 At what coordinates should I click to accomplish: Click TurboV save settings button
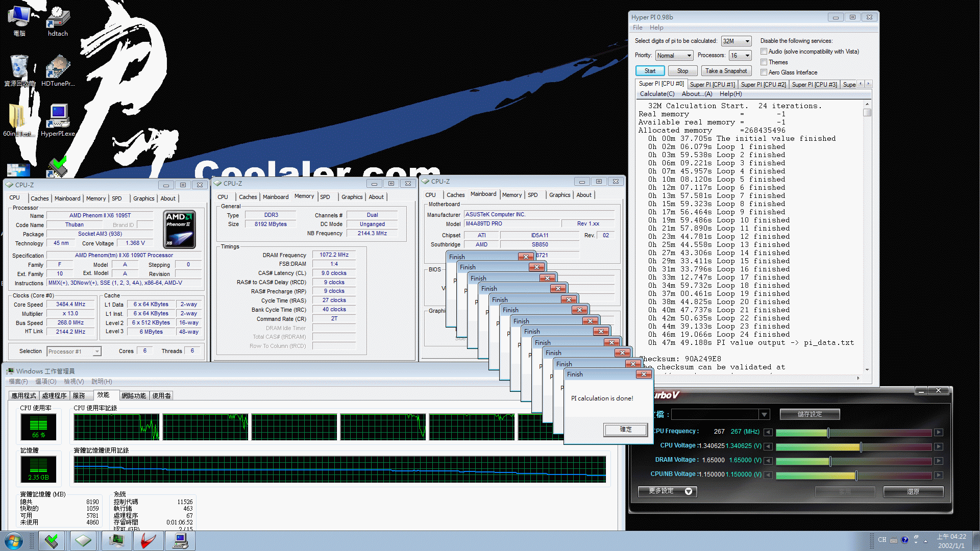coord(810,414)
